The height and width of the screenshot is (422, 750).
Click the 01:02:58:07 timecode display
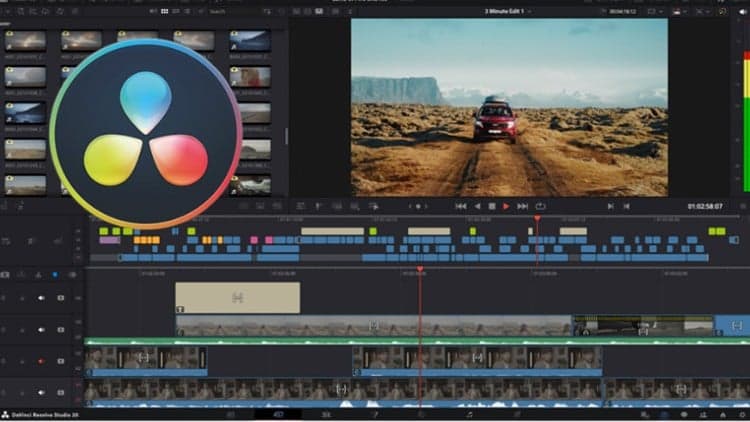coord(705,206)
